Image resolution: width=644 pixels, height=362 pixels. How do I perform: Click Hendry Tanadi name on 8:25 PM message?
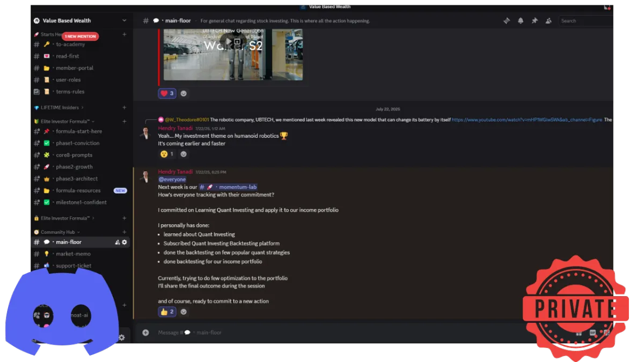(175, 172)
